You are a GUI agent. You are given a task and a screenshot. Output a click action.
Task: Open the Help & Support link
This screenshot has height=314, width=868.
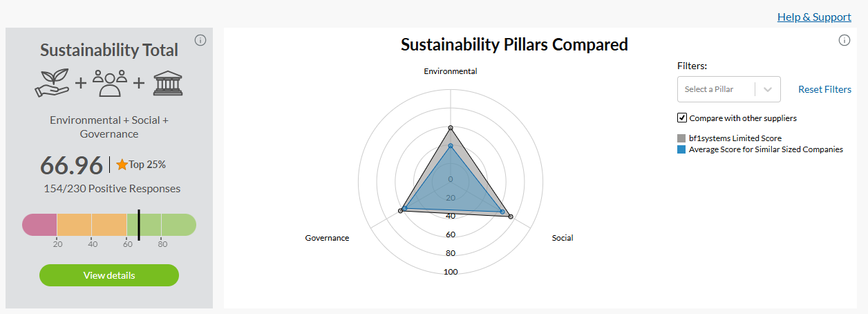coord(814,17)
